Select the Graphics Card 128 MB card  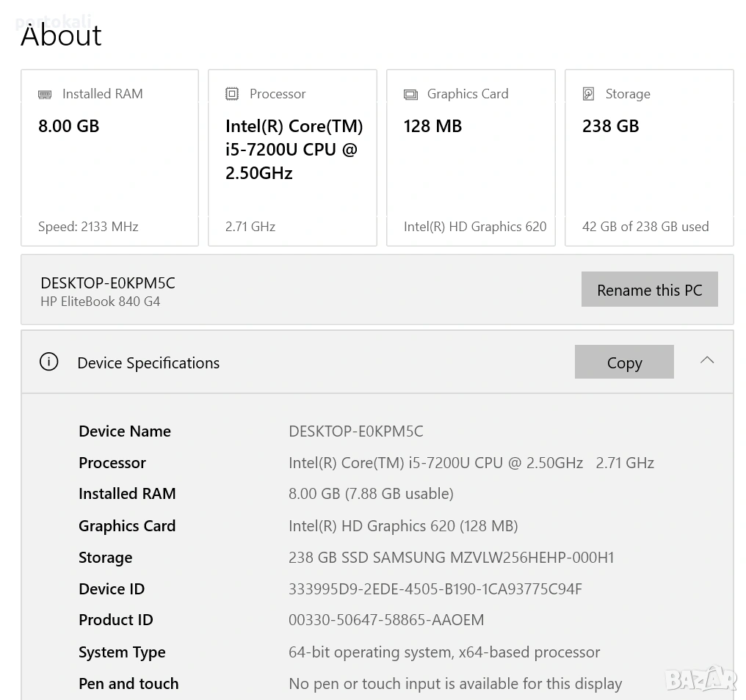[x=471, y=158]
